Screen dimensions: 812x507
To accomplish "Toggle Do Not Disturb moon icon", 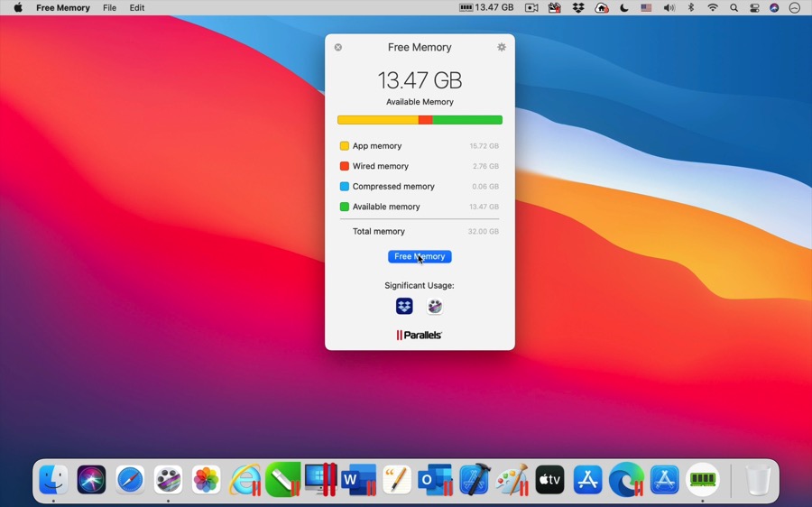I will pyautogui.click(x=624, y=8).
